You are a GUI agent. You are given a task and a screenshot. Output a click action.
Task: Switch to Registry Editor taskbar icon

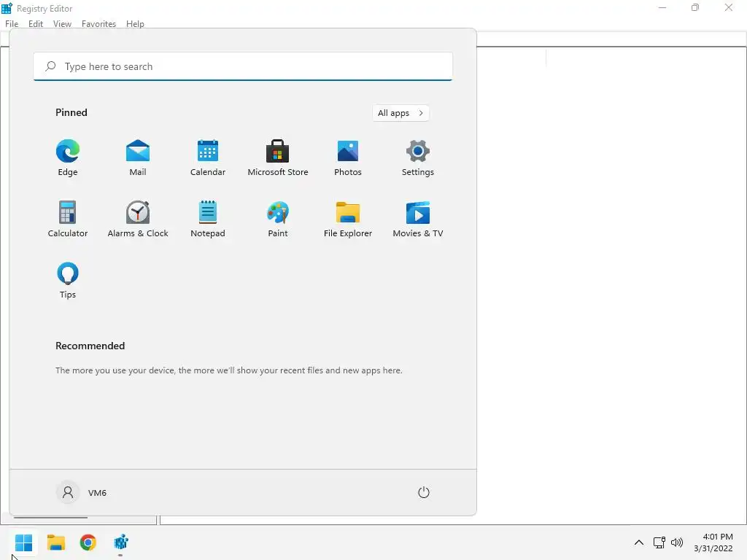[121, 542]
